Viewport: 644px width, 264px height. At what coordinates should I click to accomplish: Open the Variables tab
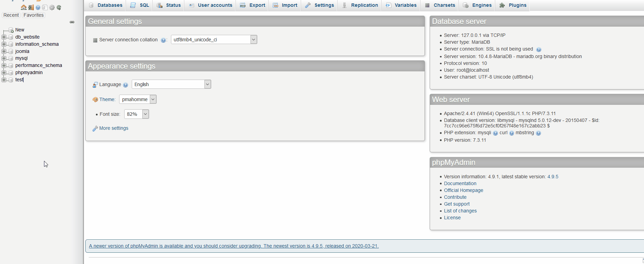[401, 5]
